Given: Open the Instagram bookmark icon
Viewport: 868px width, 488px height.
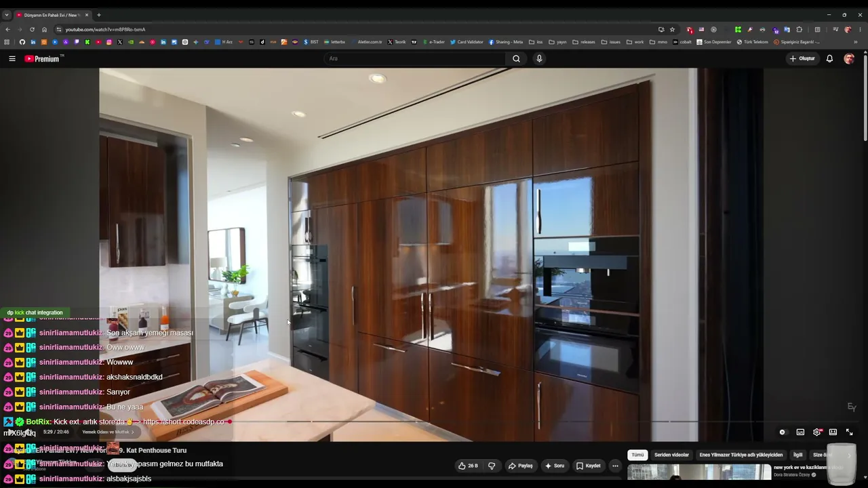Looking at the screenshot, I should (109, 42).
